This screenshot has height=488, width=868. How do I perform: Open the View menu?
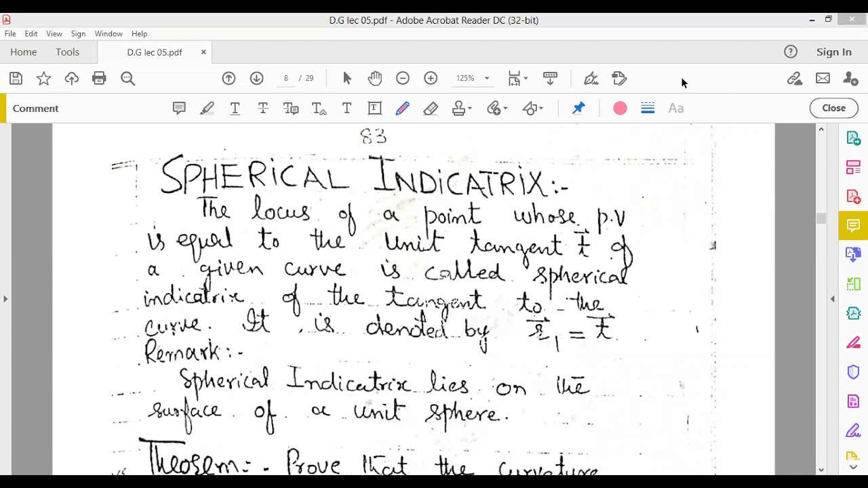point(54,34)
